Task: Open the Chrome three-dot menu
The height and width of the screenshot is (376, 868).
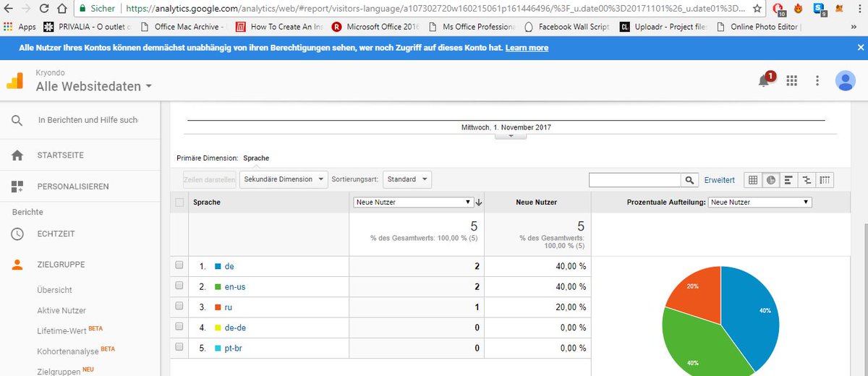Action: (x=858, y=9)
